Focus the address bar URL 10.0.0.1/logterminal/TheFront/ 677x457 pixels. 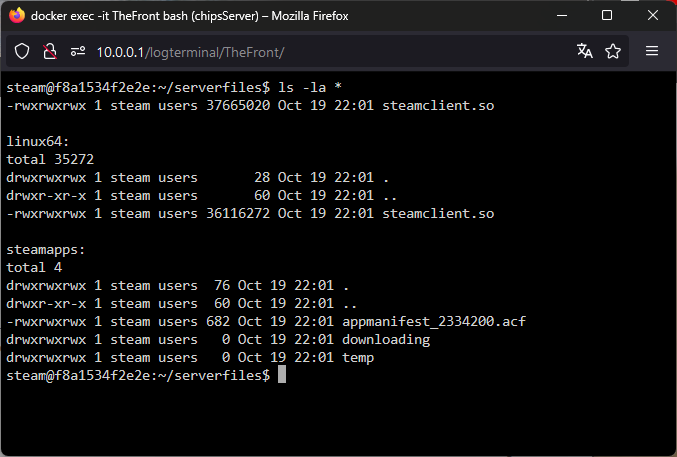tap(190, 53)
